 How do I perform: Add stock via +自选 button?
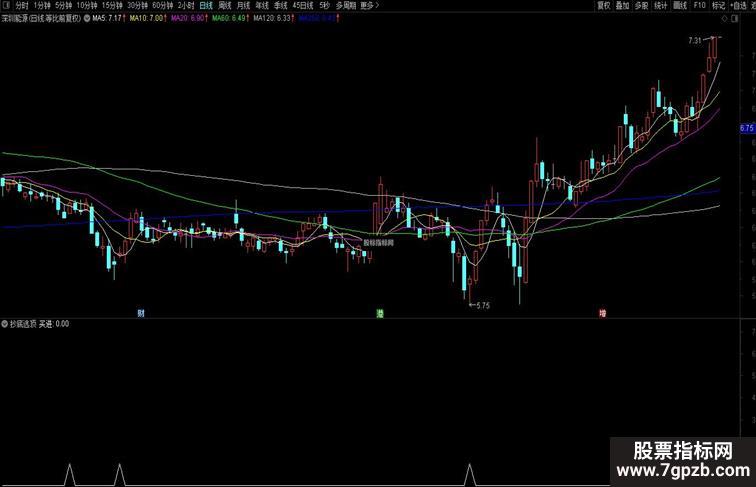pos(738,5)
